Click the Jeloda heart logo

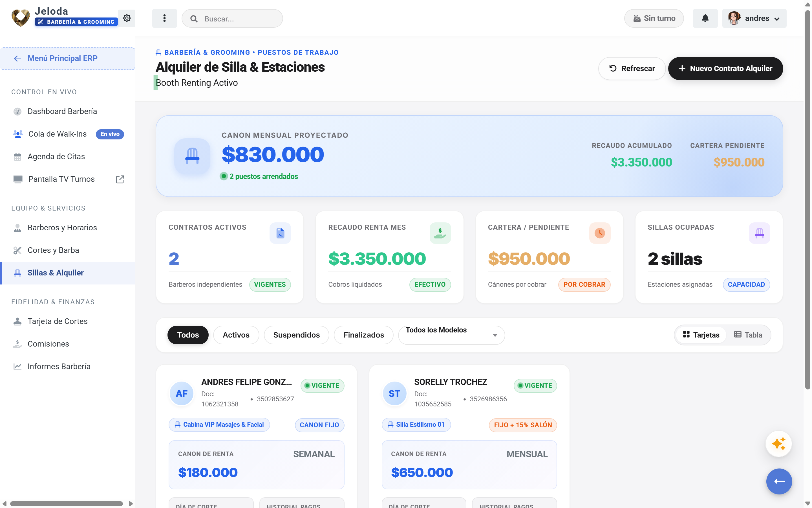click(21, 17)
